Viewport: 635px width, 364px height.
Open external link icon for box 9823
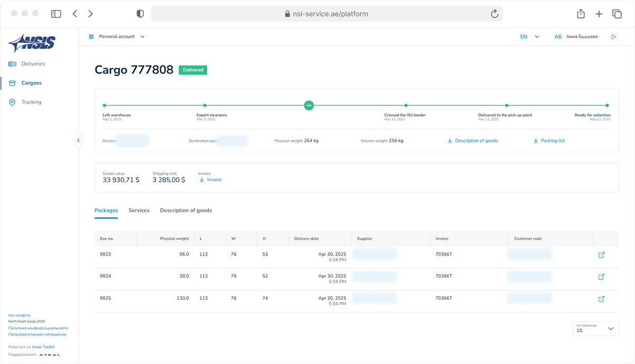click(x=601, y=255)
